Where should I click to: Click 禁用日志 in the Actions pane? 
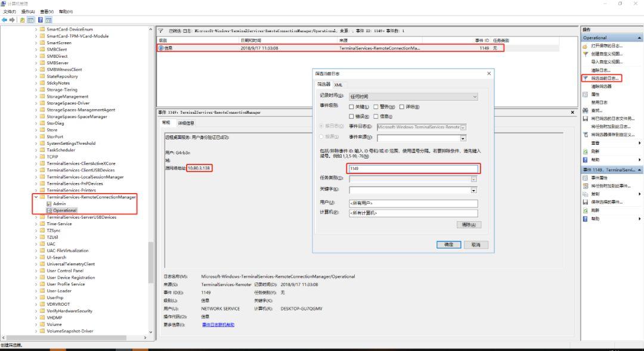click(x=599, y=102)
